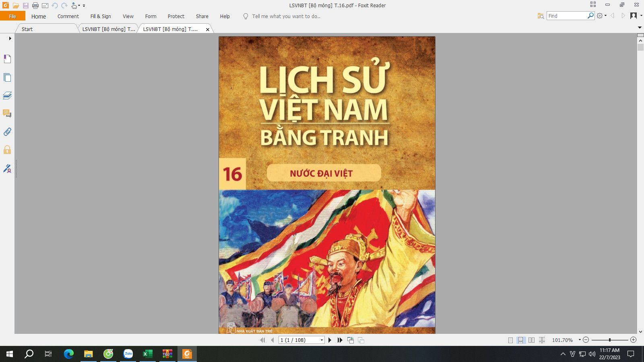
Task: Click the zoom slider handle
Action: 610,340
